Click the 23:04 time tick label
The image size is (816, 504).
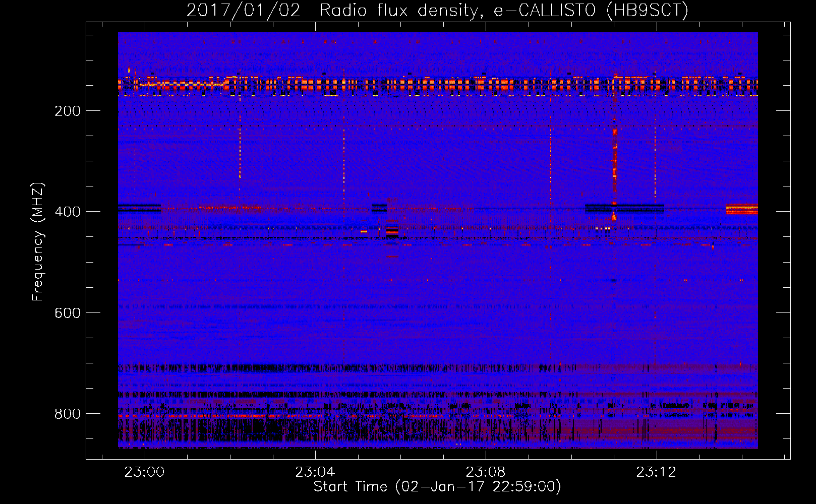coord(315,472)
